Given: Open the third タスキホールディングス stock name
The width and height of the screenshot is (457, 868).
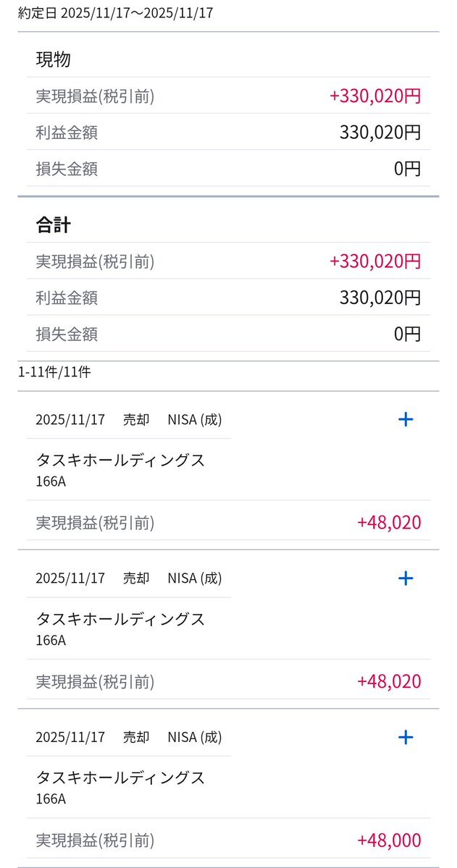Looking at the screenshot, I should click(x=120, y=778).
